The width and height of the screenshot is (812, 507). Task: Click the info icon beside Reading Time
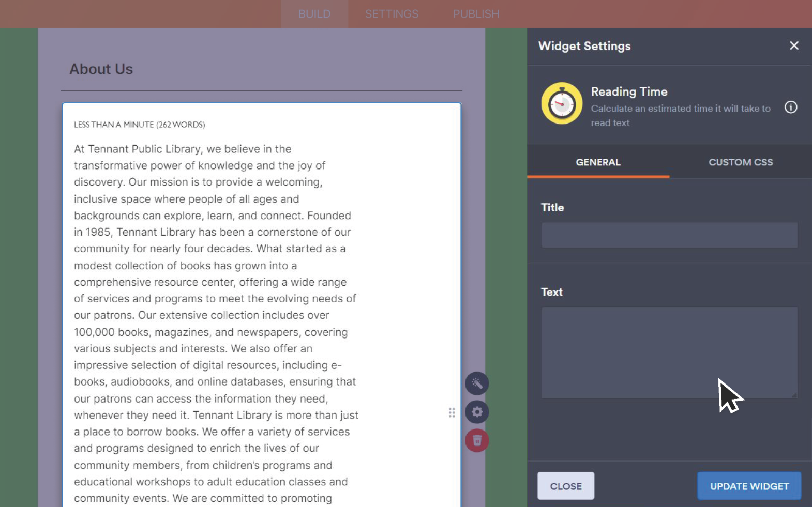(x=790, y=107)
